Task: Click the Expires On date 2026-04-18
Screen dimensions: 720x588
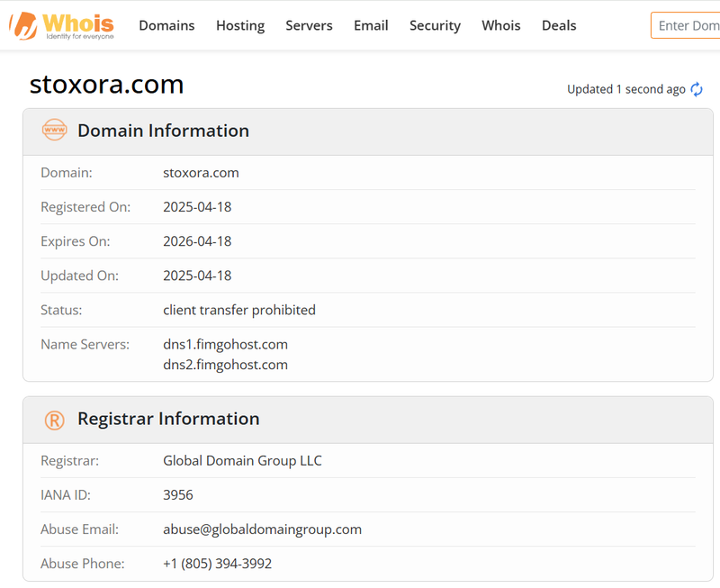Action: [197, 241]
